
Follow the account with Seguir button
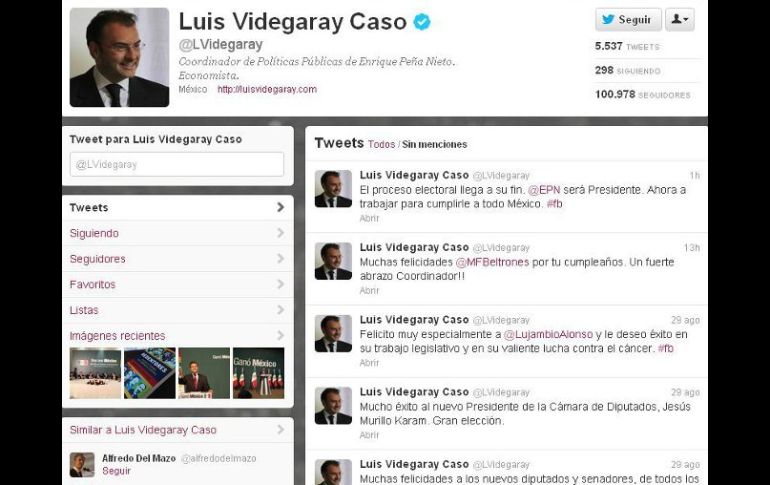[628, 20]
